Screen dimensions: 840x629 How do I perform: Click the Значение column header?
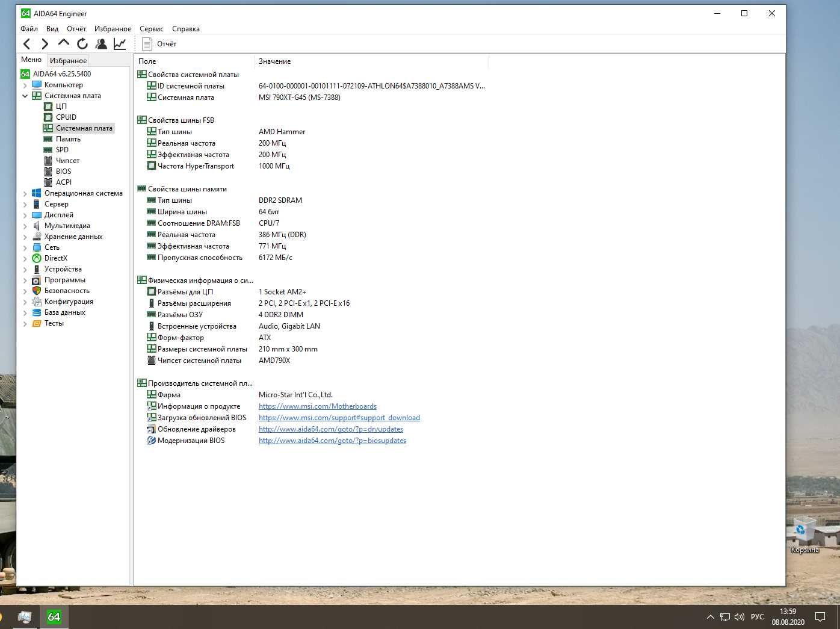(372, 61)
